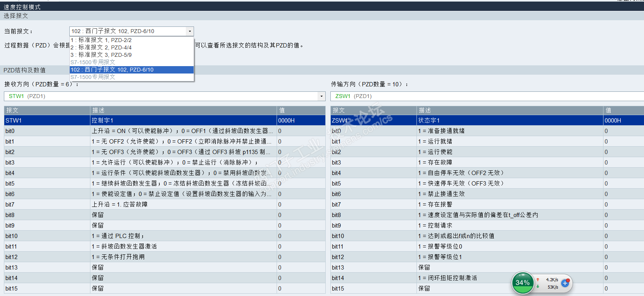Click the 53K/s download speed readout
The height and width of the screenshot is (296, 644).
click(553, 287)
